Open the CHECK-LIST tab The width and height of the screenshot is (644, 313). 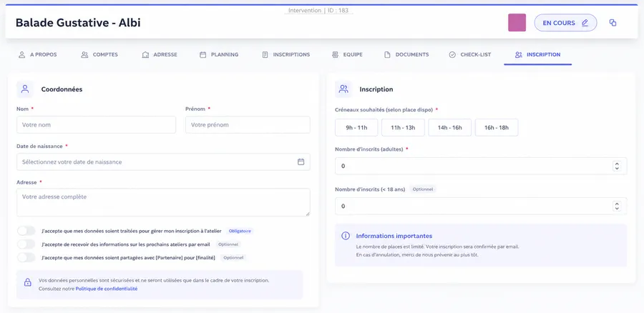[470, 54]
